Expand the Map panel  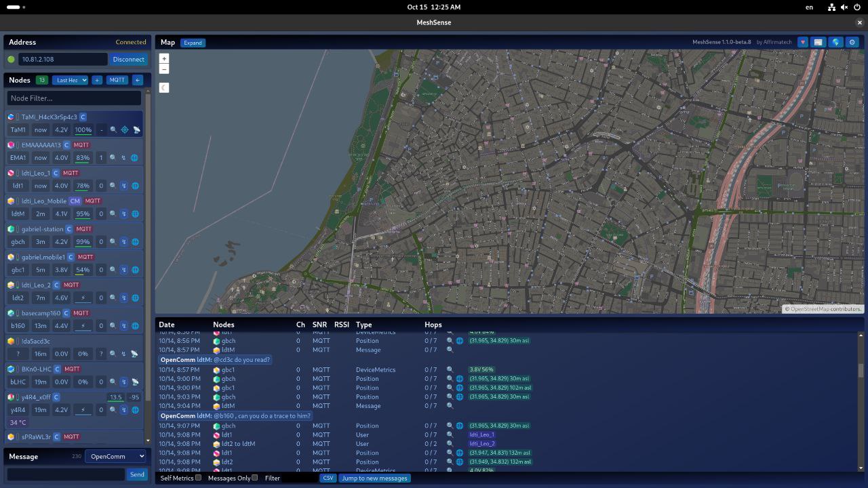point(193,43)
